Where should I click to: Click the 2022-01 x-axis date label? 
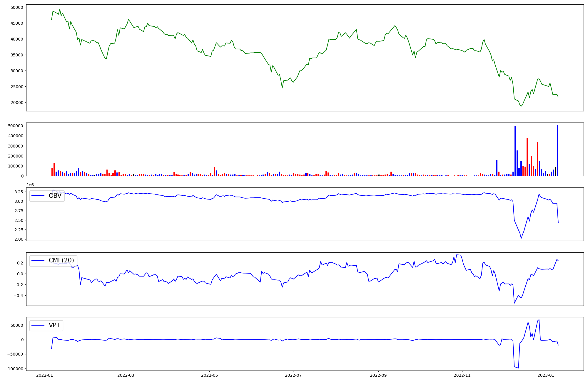[45, 375]
